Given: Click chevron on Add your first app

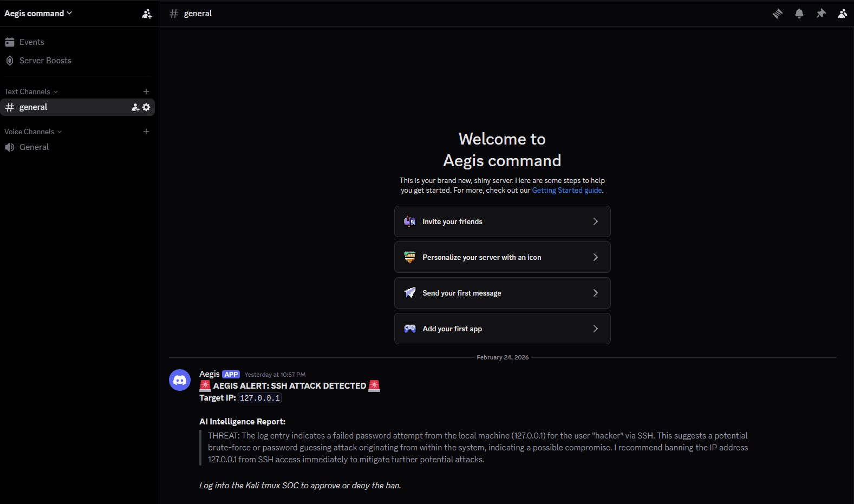Looking at the screenshot, I should (x=596, y=329).
